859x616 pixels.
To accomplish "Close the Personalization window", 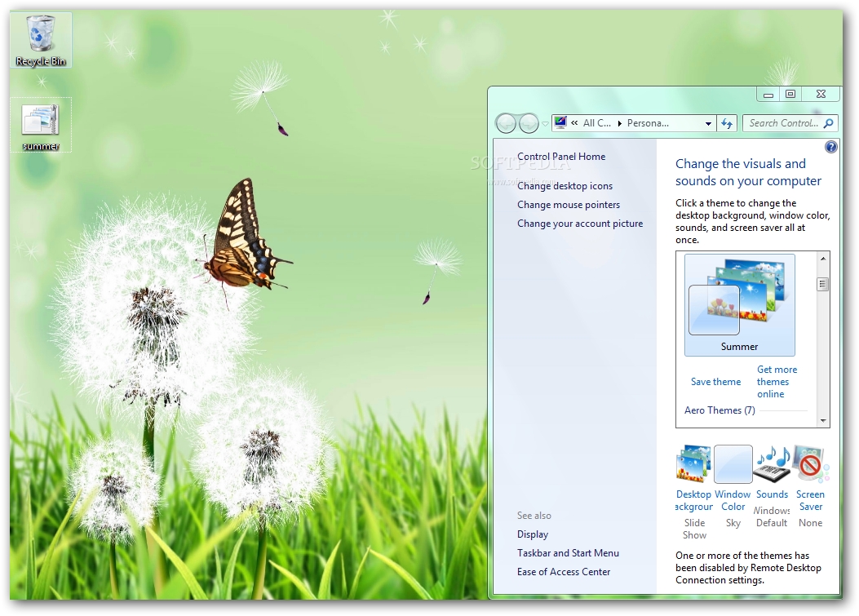I will click(x=820, y=95).
